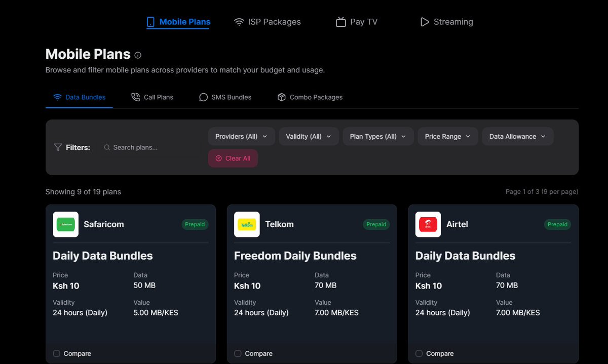Click the Safaricom provider name
This screenshot has width=608, height=364.
tap(104, 224)
